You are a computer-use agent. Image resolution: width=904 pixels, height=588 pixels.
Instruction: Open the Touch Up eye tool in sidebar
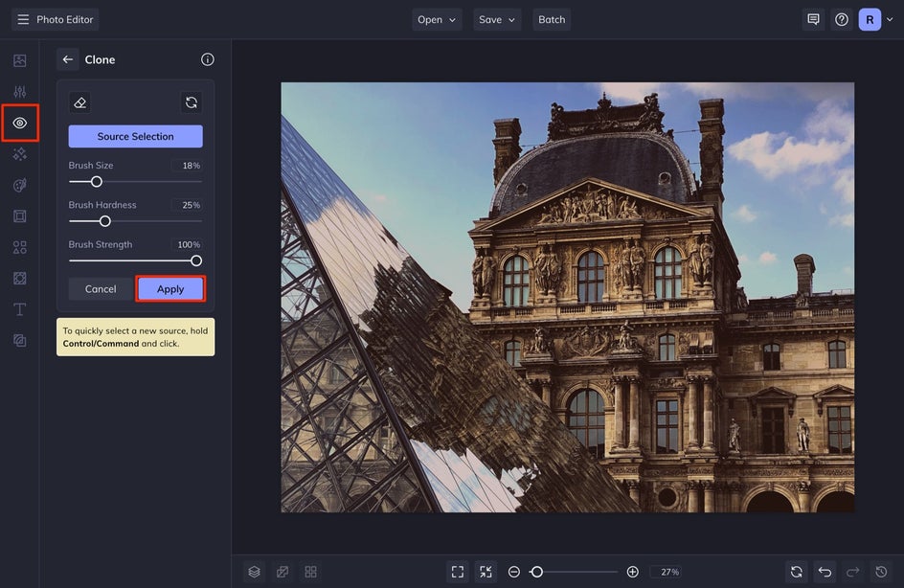(20, 124)
